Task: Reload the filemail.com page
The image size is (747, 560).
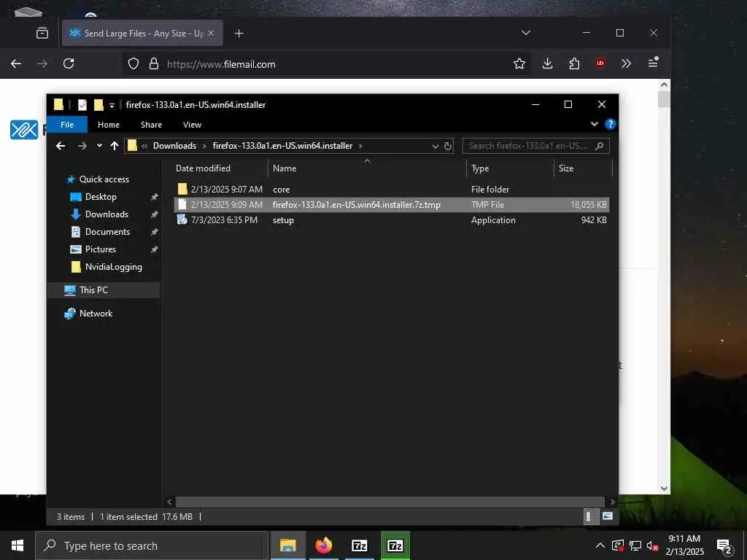Action: tap(69, 64)
